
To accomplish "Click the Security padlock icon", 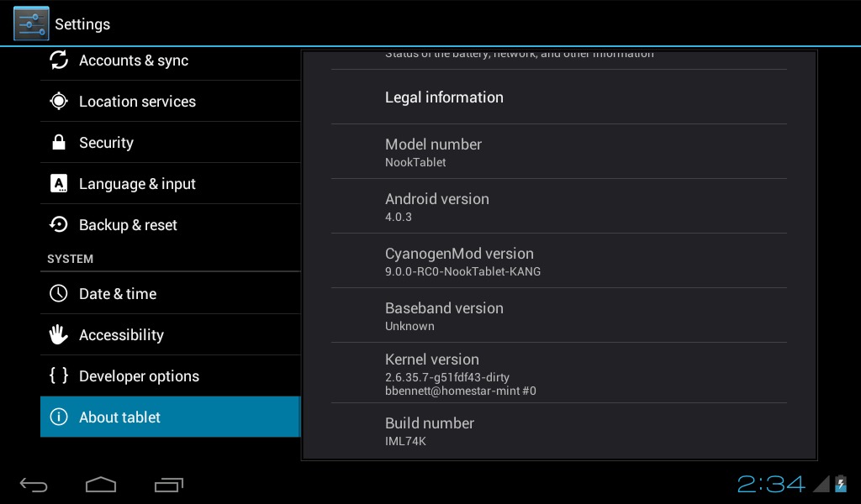I will [58, 142].
